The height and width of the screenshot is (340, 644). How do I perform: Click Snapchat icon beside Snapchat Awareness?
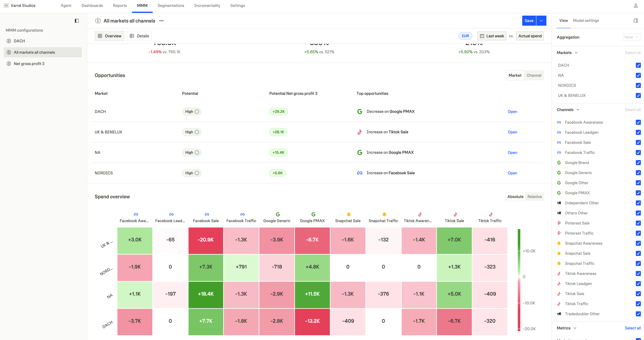559,243
